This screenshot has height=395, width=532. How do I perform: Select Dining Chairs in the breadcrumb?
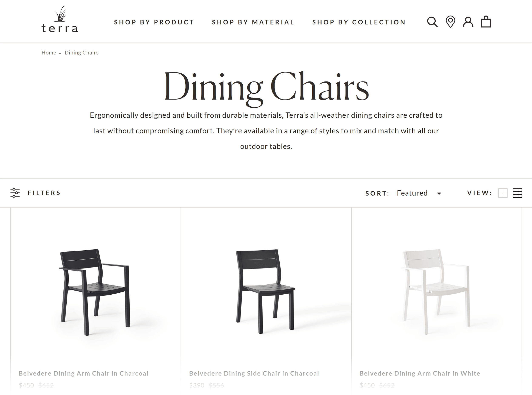(81, 52)
